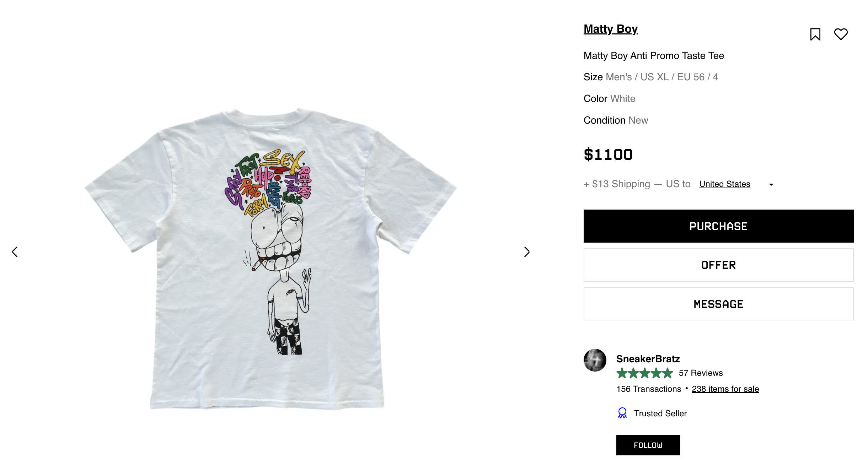The image size is (868, 471).
Task: Click the SneakerBratz seller avatar
Action: (x=595, y=360)
